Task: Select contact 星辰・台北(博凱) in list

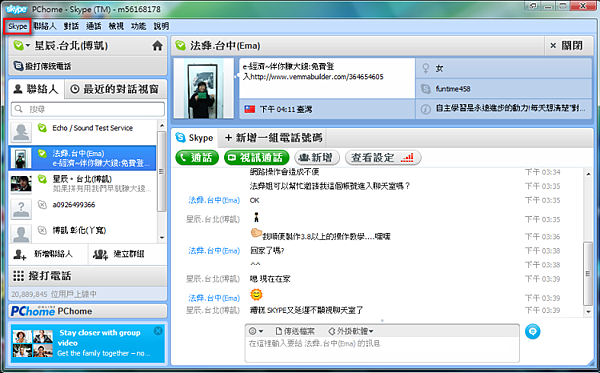Action: (x=83, y=183)
